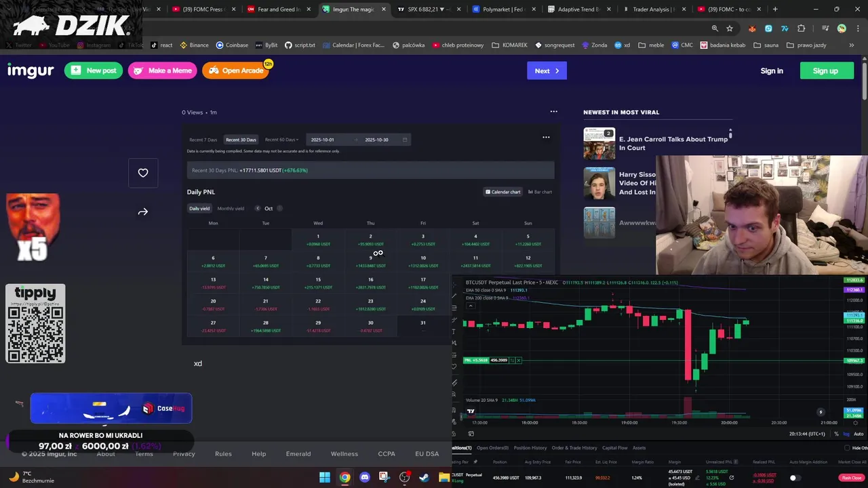The height and width of the screenshot is (488, 868).
Task: Open the Position History tab
Action: click(530, 448)
